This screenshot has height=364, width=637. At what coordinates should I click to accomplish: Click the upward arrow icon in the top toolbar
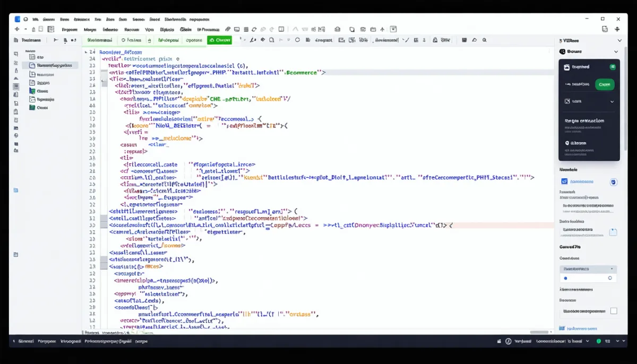[383, 29]
